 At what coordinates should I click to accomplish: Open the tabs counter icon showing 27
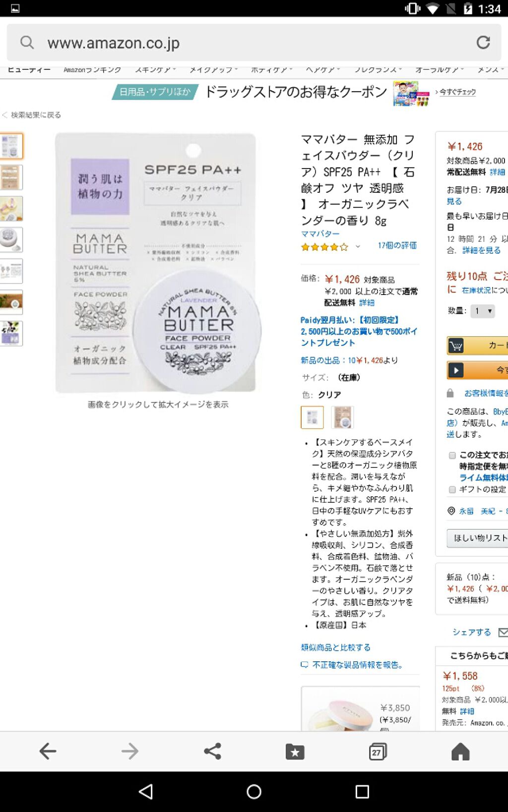pos(378,752)
